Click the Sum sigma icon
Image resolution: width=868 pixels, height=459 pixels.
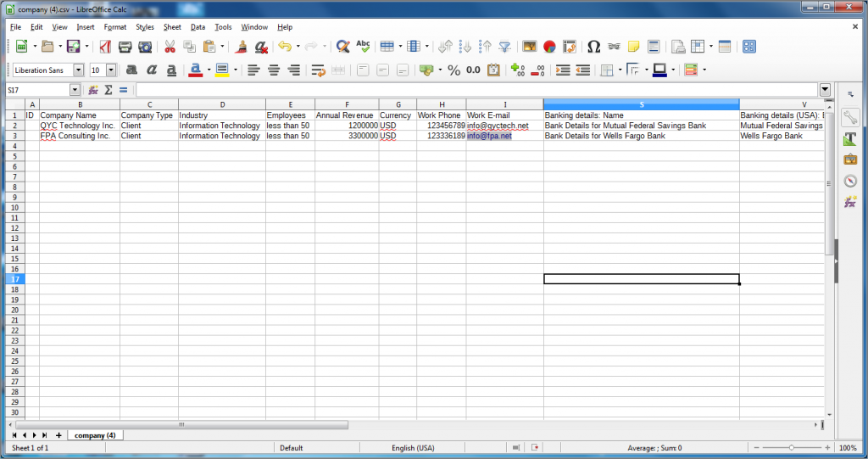click(x=108, y=90)
